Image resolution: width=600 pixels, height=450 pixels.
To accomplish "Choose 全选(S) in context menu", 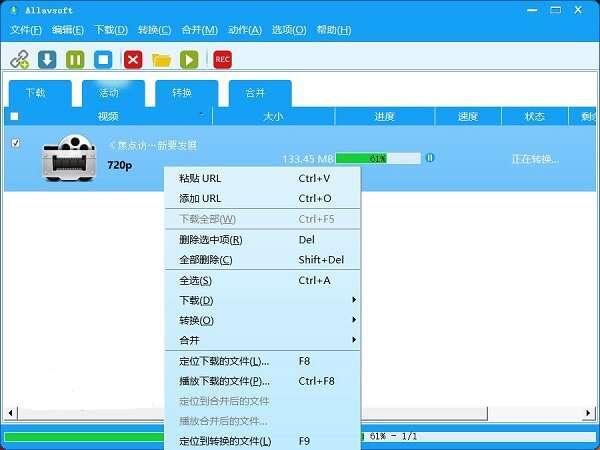I will (x=262, y=280).
